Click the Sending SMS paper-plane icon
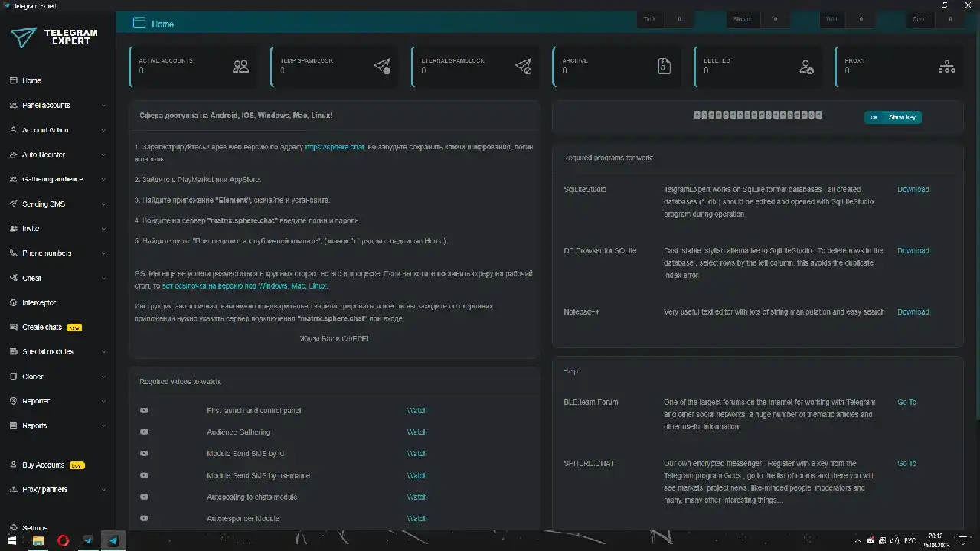This screenshot has width=980, height=551. [13, 204]
